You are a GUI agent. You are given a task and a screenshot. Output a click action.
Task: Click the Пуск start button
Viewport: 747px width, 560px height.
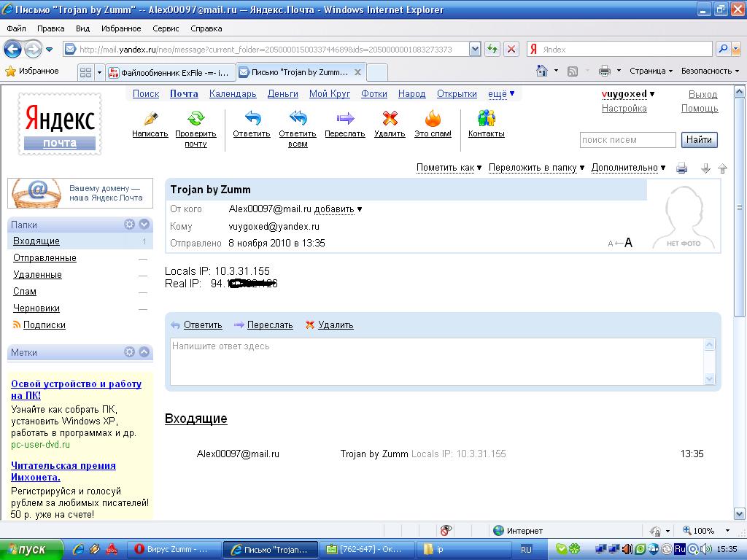point(31,550)
